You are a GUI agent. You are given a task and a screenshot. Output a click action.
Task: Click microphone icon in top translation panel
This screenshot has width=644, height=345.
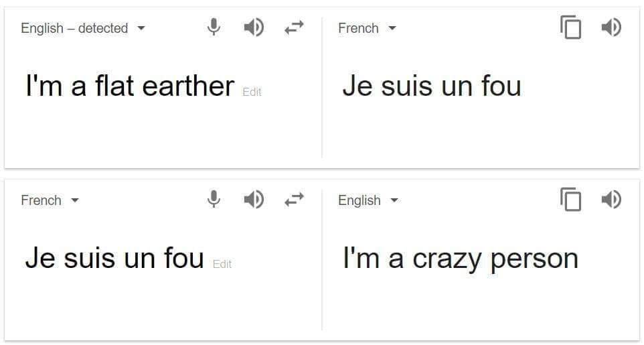tap(214, 27)
